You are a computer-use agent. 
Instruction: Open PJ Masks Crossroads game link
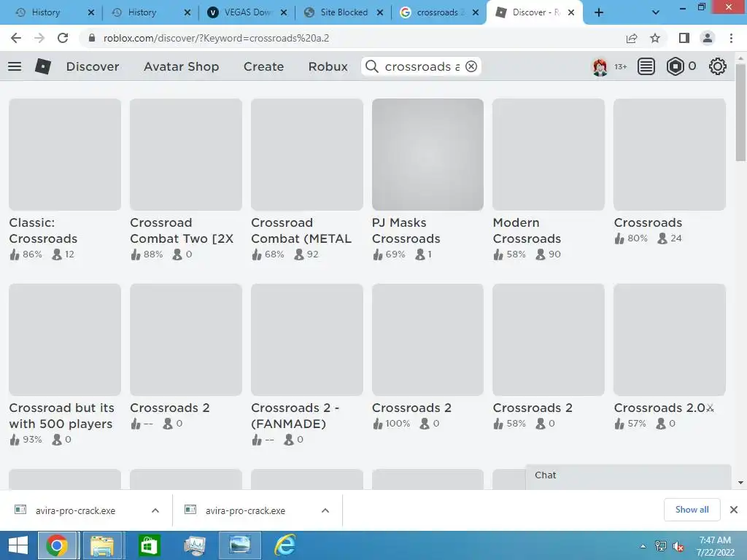pyautogui.click(x=406, y=230)
